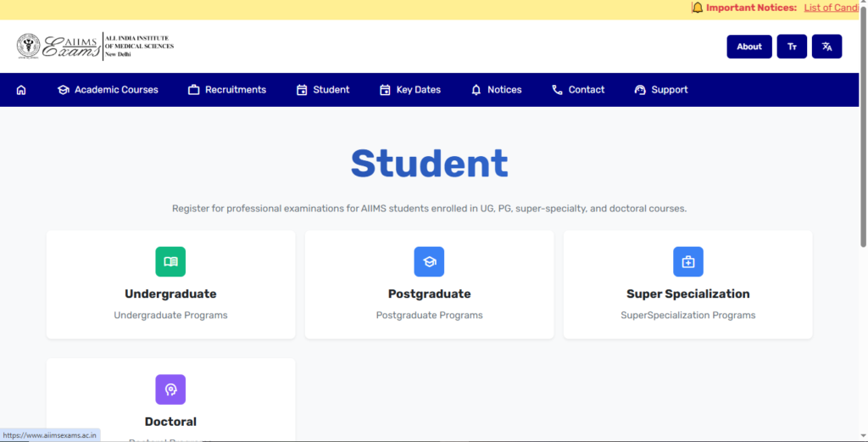Open the Doctoral heading link

coord(170,422)
